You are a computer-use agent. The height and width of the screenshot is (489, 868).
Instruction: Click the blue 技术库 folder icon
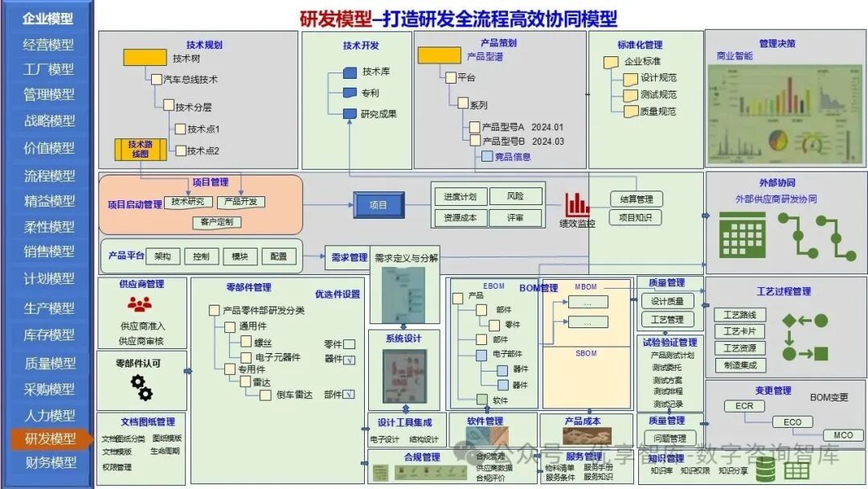coord(350,72)
